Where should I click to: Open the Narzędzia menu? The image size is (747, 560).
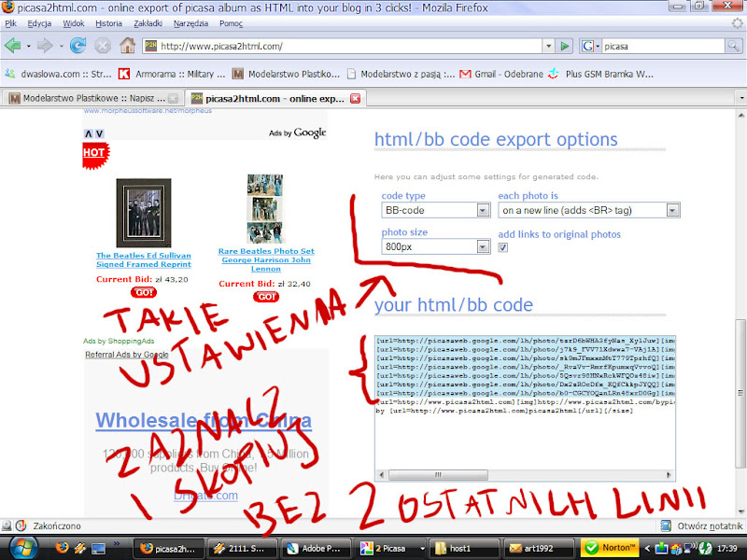[x=190, y=23]
